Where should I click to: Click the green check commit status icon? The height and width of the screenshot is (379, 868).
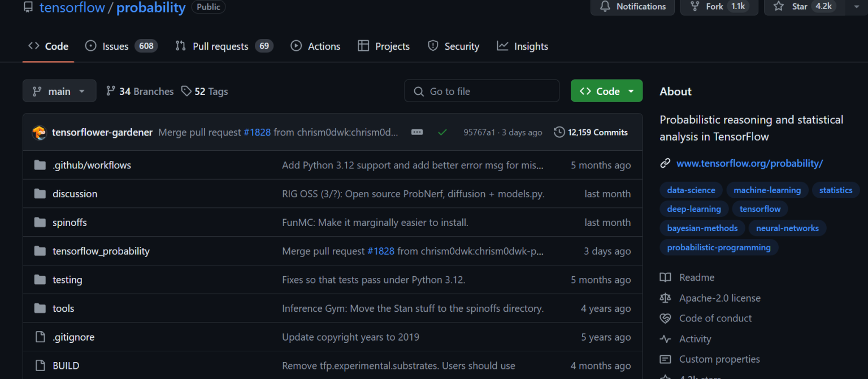pyautogui.click(x=442, y=132)
